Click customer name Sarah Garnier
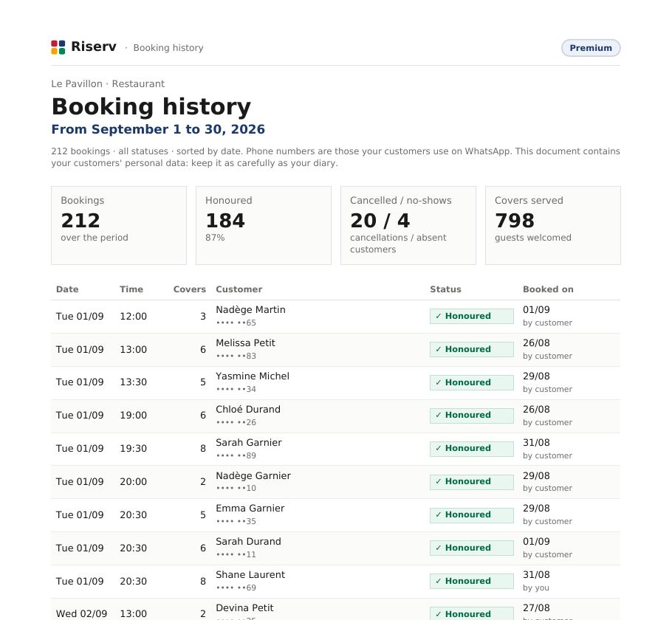The height and width of the screenshot is (620, 672). click(249, 443)
